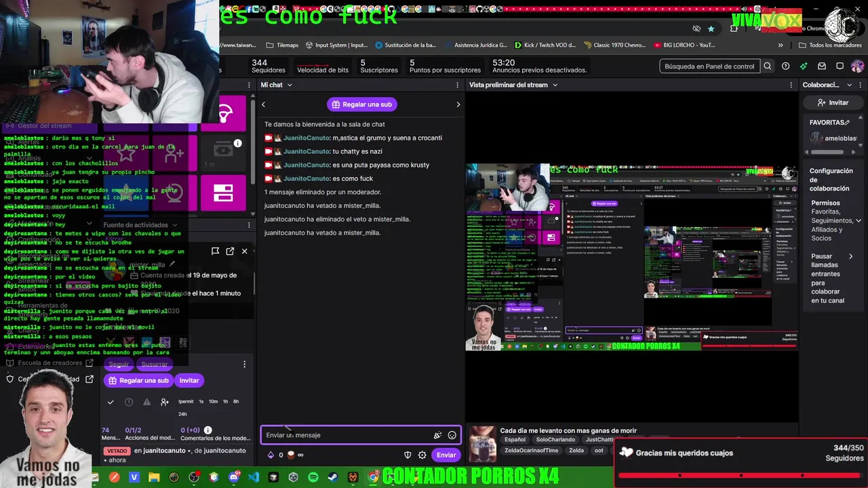This screenshot has height=488, width=868.
Task: Click the 24h timeout shortcut
Action: tap(182, 413)
